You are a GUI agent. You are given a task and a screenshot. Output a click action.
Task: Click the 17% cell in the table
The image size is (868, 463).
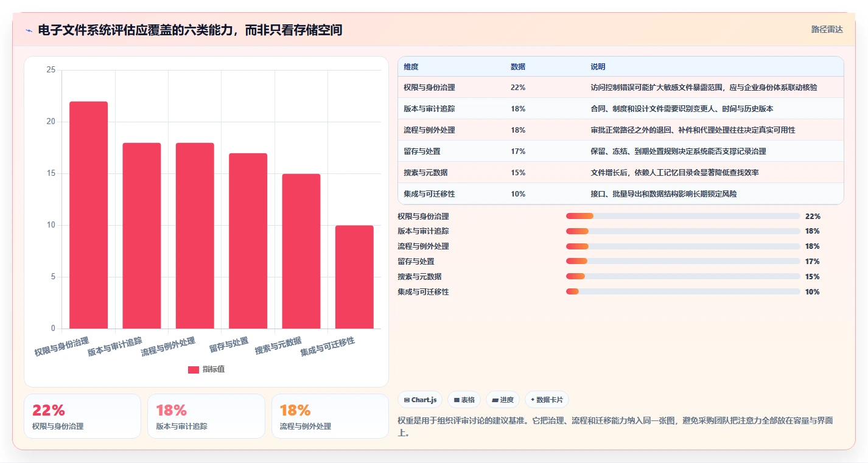coord(518,151)
